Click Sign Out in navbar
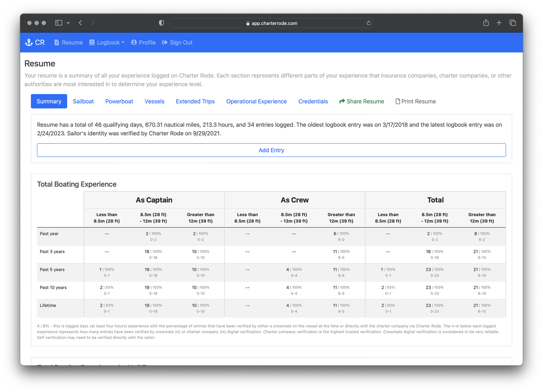Screen dimensions: 543x392 pos(177,42)
